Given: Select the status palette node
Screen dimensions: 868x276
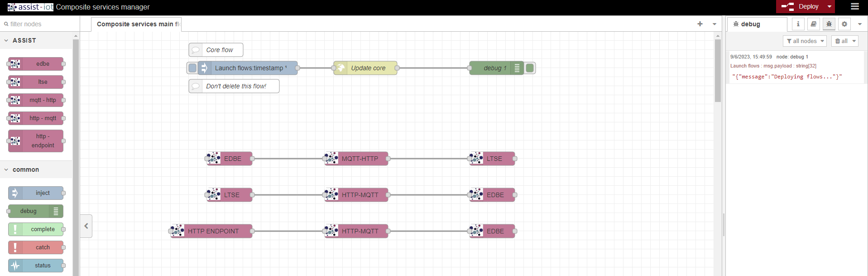Looking at the screenshot, I should click(36, 266).
